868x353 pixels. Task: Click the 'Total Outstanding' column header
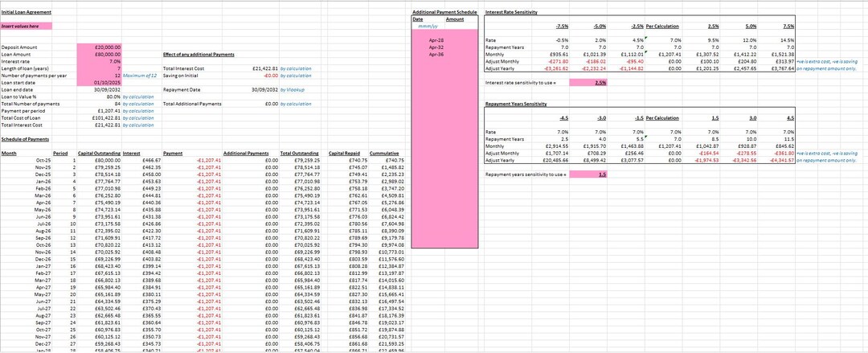click(300, 153)
